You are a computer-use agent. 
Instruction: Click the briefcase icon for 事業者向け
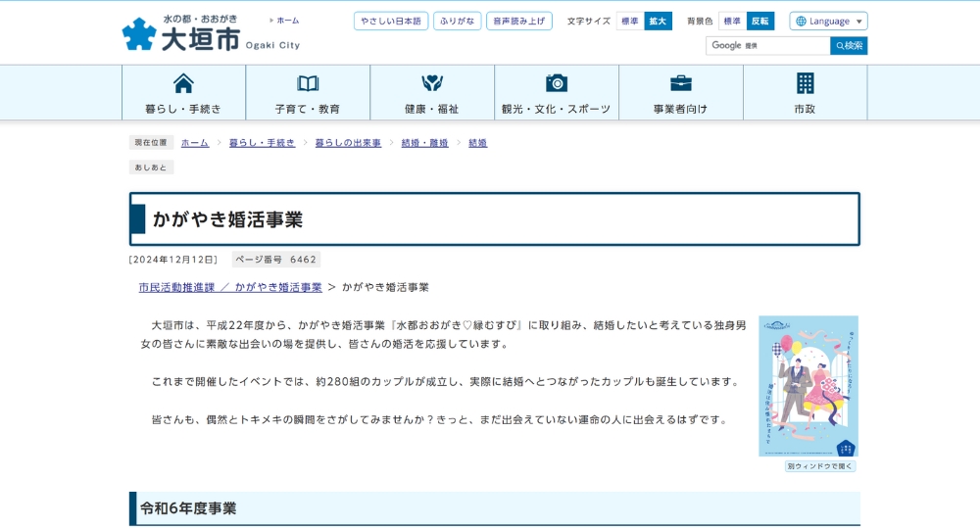pyautogui.click(x=681, y=83)
